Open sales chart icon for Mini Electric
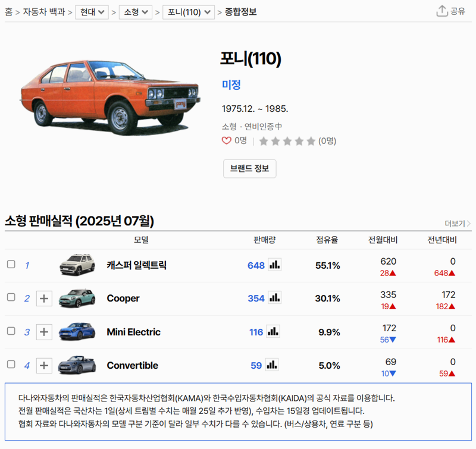This screenshot has height=449, width=476. 273,332
